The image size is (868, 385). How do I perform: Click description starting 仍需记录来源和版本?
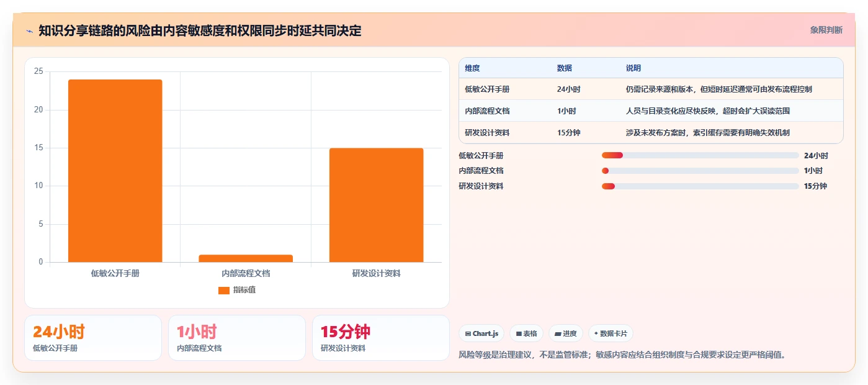coord(719,89)
